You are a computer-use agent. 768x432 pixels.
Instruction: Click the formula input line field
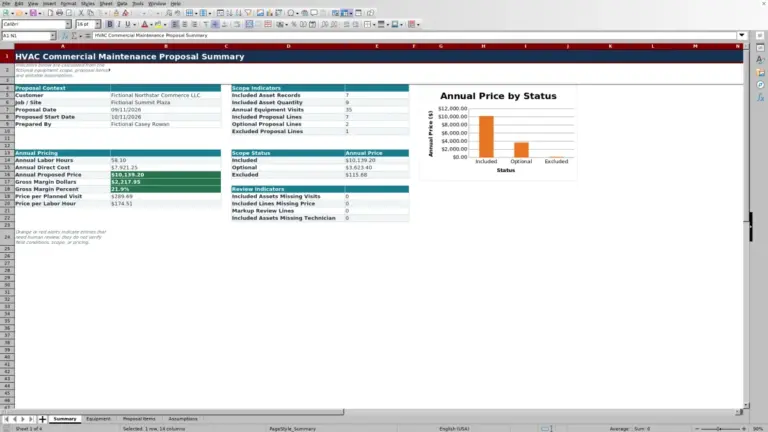[414, 35]
